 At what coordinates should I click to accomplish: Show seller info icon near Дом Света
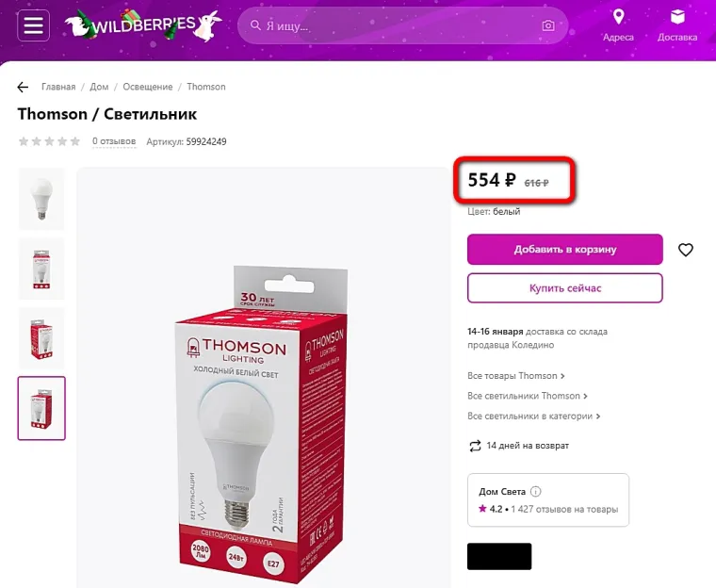tap(536, 492)
